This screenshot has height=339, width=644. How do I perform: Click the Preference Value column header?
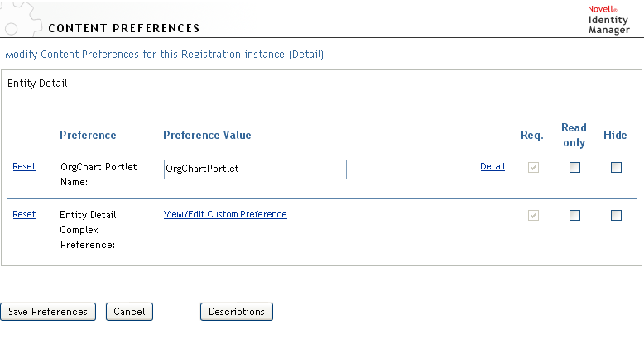[207, 135]
